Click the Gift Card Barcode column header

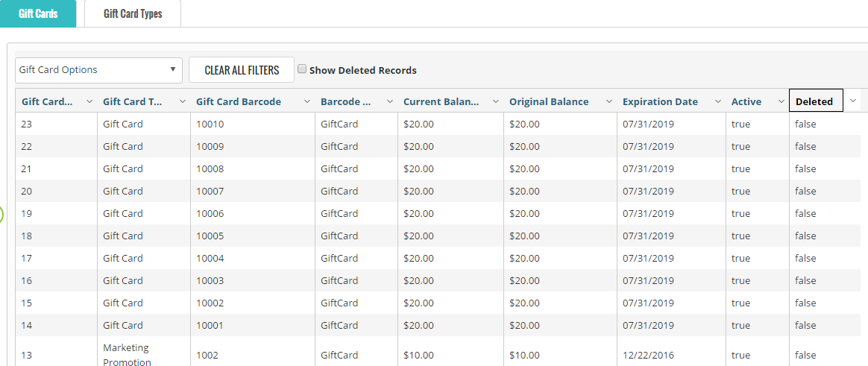coord(239,101)
